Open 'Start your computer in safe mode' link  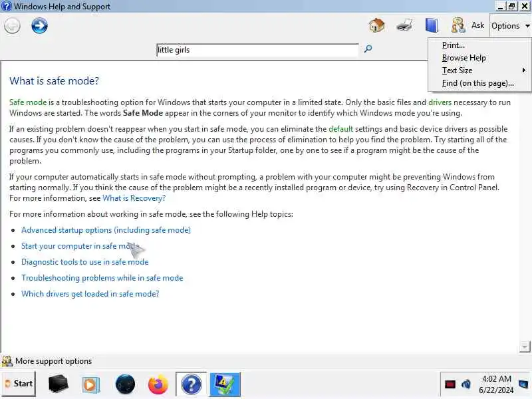pyautogui.click(x=80, y=246)
